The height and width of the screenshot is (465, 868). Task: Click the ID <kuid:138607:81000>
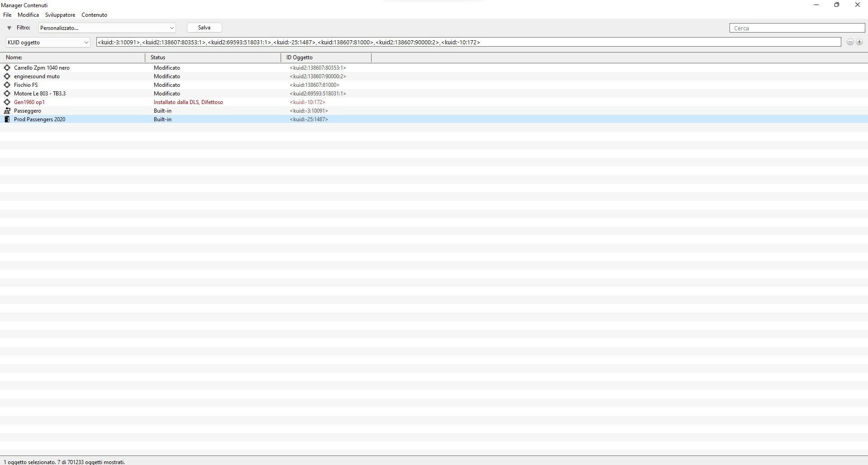tap(315, 85)
